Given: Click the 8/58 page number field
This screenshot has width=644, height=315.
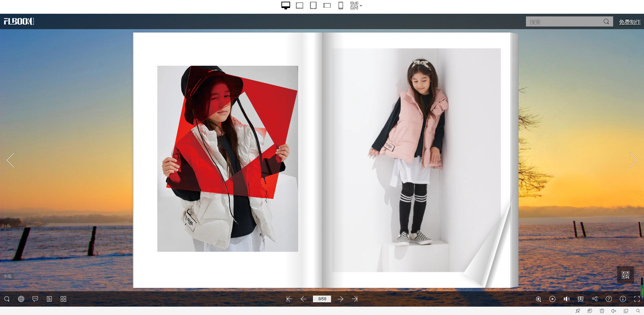Looking at the screenshot, I should point(322,299).
